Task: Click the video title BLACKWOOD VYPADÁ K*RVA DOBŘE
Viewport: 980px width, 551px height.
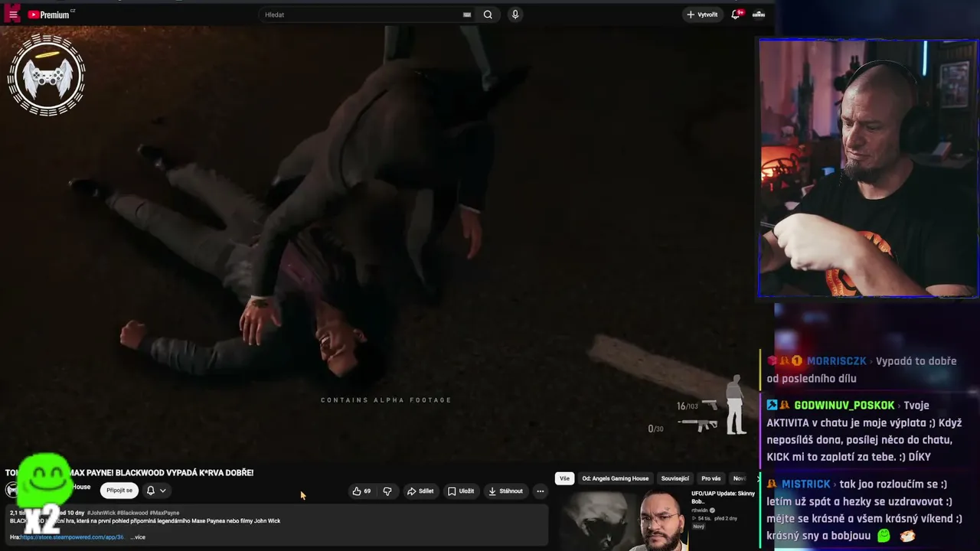Action: 129,473
